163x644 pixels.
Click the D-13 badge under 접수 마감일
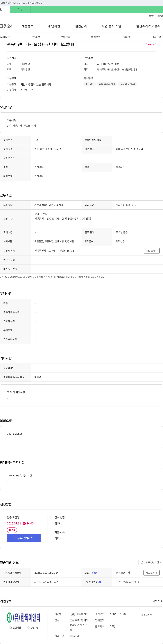(12, 530)
